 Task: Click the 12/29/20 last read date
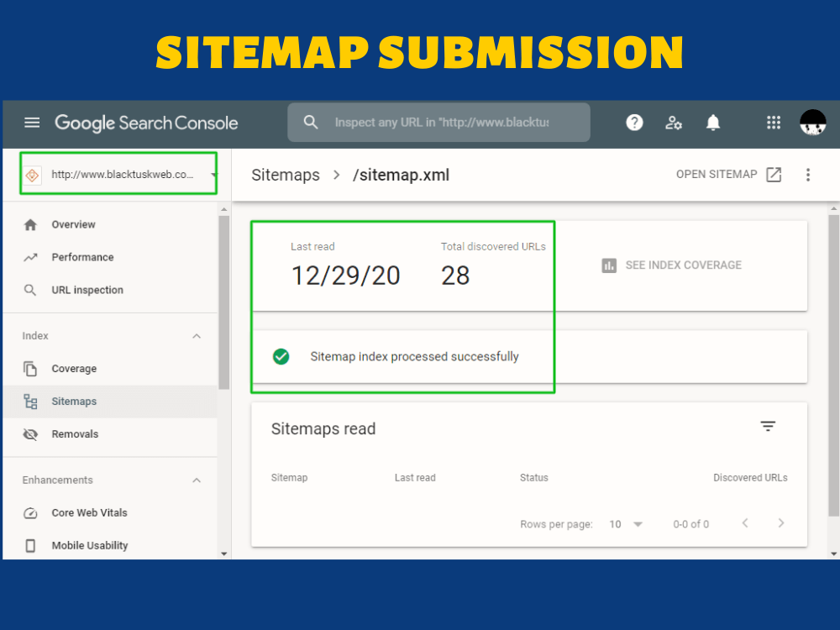pyautogui.click(x=345, y=276)
